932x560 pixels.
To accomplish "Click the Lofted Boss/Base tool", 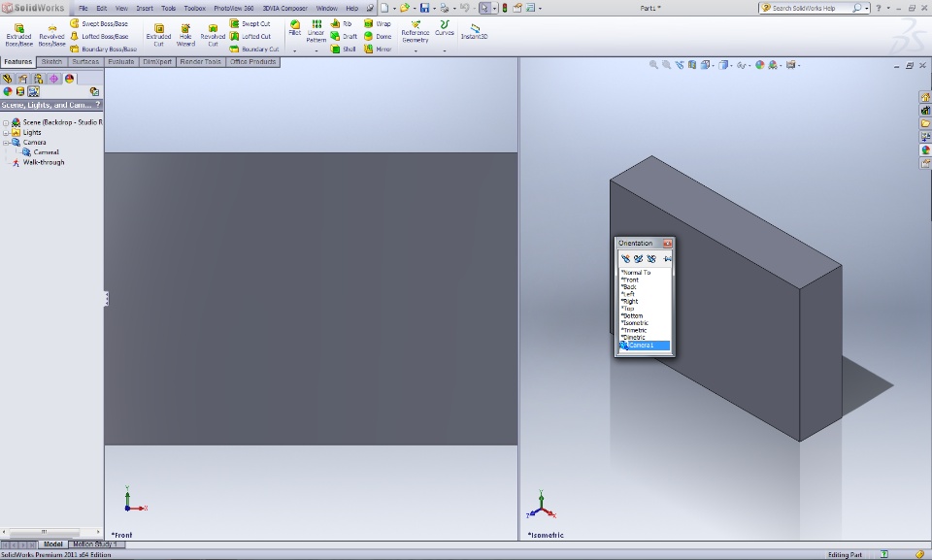I will (x=99, y=36).
